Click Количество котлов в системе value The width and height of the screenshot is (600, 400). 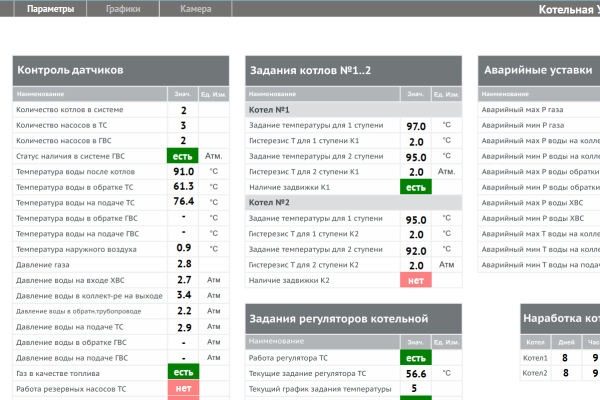click(183, 110)
